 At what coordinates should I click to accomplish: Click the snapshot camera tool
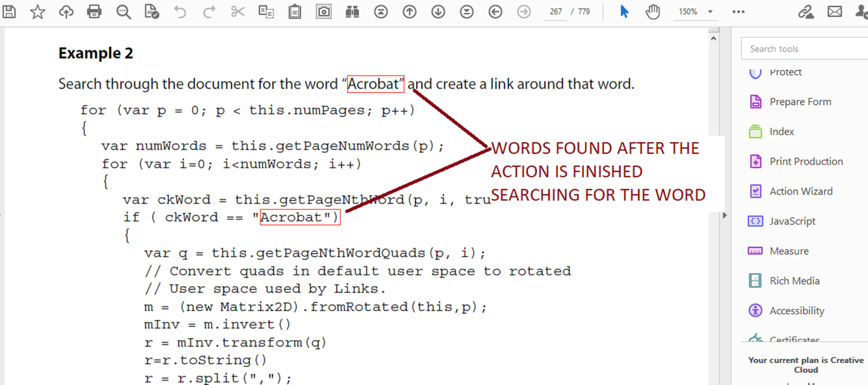[323, 12]
